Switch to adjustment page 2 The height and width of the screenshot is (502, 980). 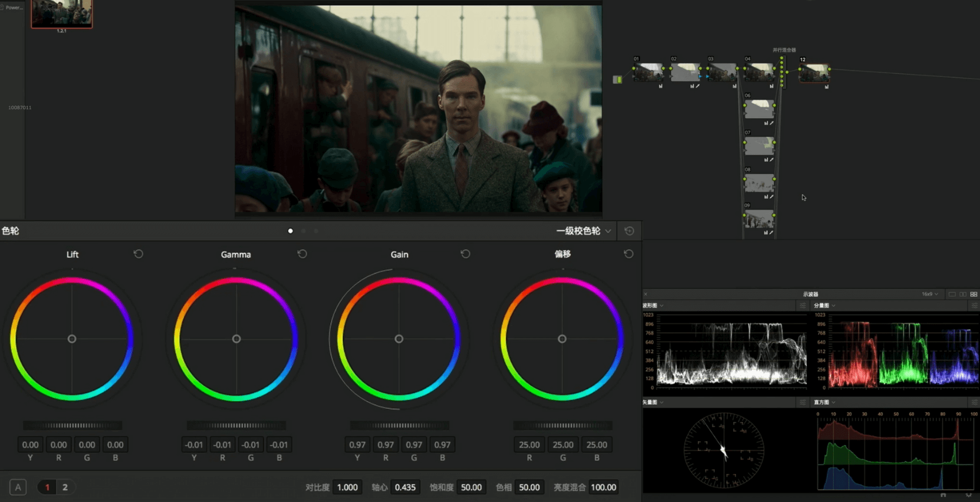[x=65, y=487]
